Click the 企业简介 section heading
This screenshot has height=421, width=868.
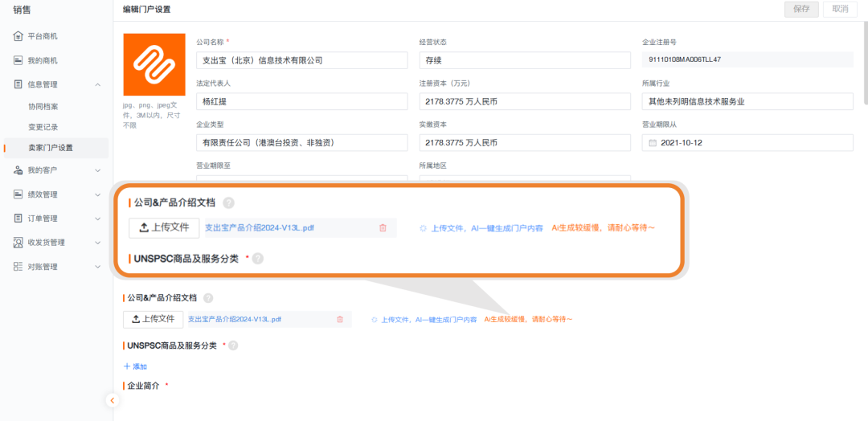[143, 386]
